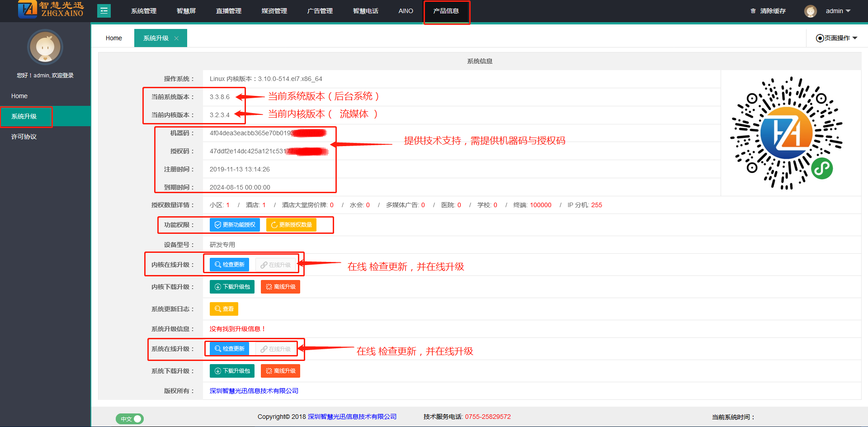Click 检查更新 for 内核在线升级
The width and height of the screenshot is (868, 427).
pyautogui.click(x=229, y=265)
